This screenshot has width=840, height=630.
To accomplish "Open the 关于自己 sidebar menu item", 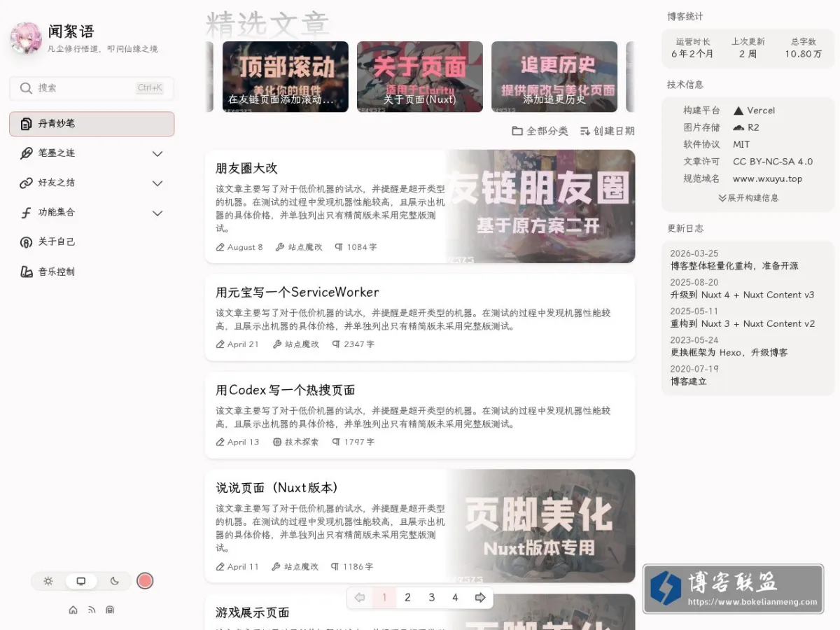I will 92,242.
